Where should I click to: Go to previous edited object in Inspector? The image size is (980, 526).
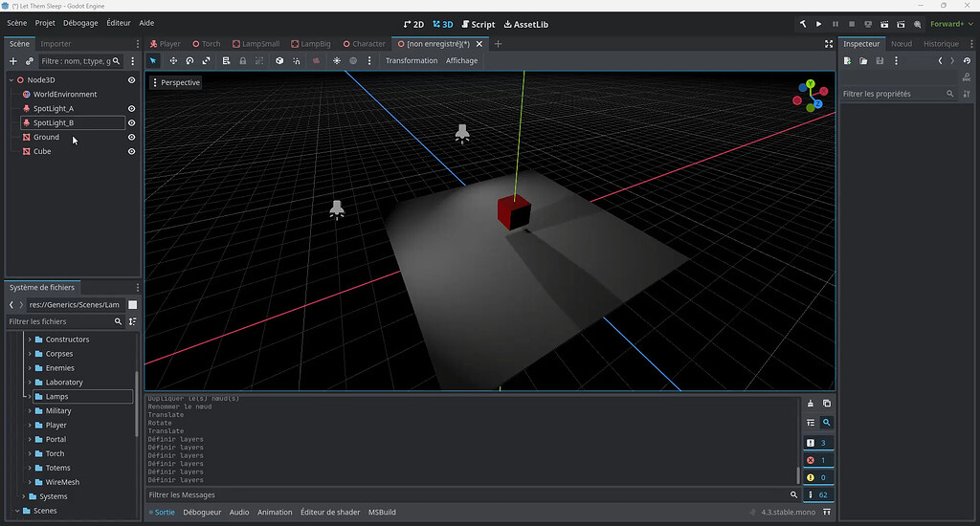point(940,61)
